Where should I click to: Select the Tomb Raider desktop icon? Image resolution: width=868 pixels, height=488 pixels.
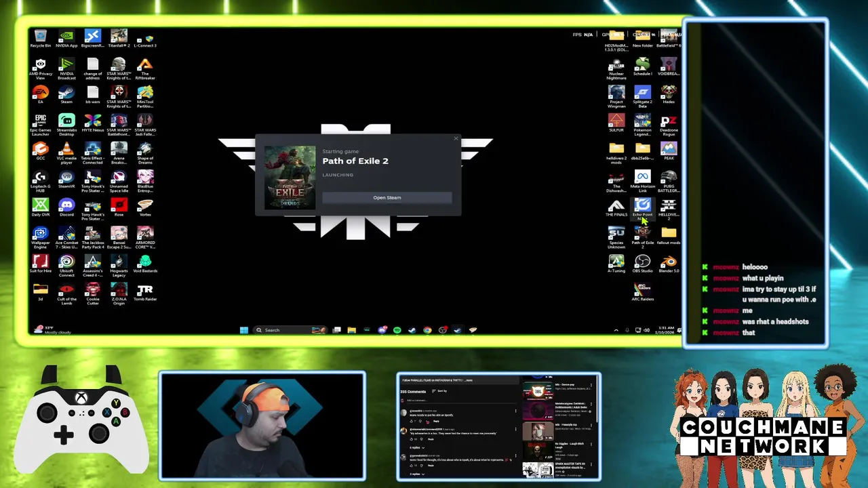pos(145,292)
